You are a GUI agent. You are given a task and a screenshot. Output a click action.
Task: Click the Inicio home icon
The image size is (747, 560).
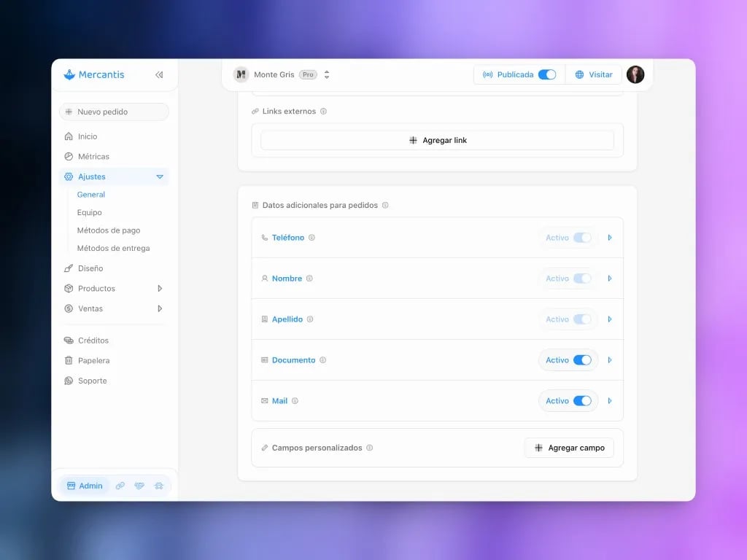(x=69, y=136)
